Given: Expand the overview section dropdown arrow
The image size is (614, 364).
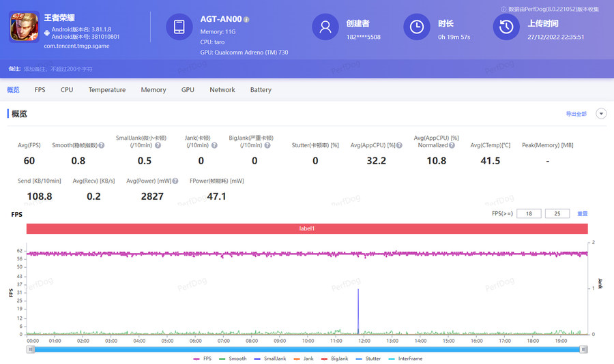Looking at the screenshot, I should 601,114.
